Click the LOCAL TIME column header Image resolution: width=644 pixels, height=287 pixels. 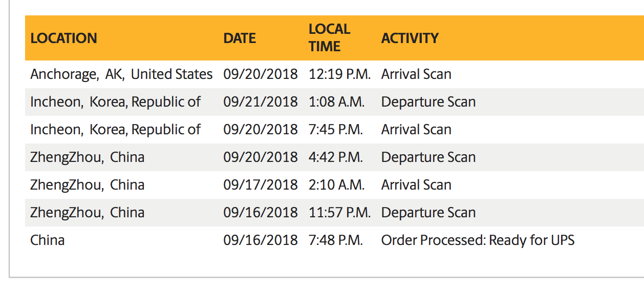[x=330, y=37]
